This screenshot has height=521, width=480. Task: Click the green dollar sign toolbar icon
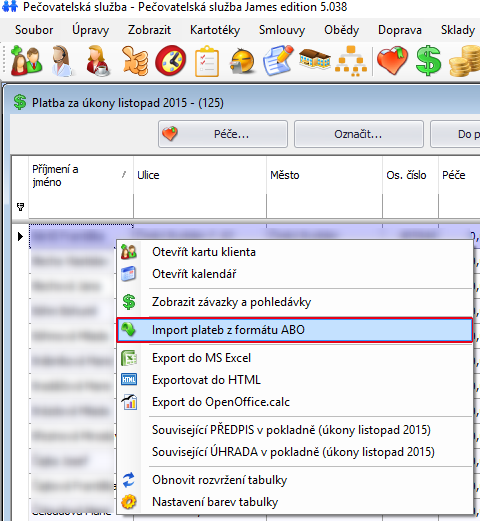[x=429, y=61]
